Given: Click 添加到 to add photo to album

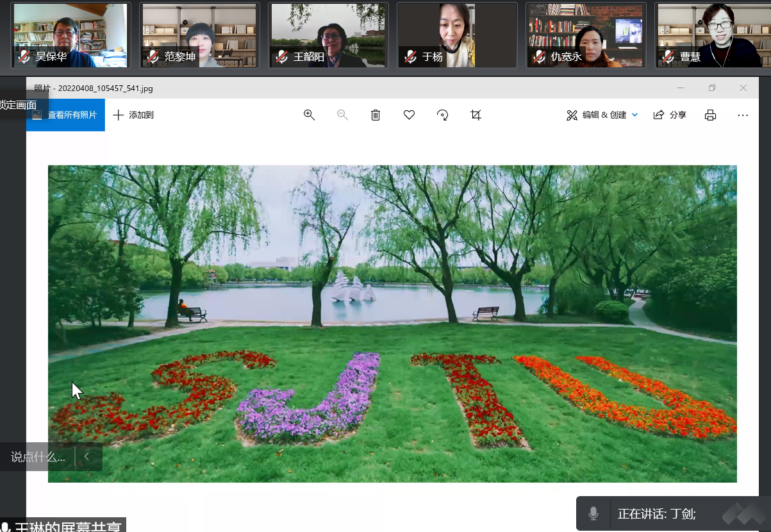Looking at the screenshot, I should [133, 115].
